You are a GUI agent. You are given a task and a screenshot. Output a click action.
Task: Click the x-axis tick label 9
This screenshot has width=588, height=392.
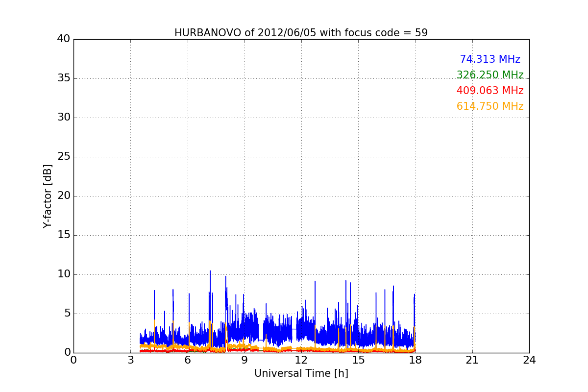[245, 360]
